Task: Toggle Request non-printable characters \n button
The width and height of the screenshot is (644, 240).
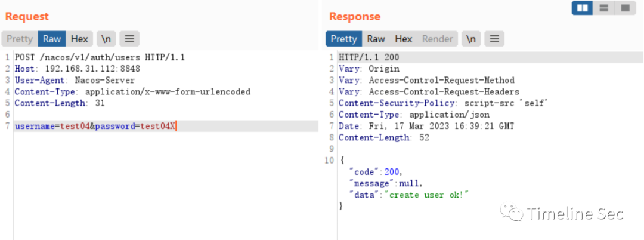Action: pos(106,39)
